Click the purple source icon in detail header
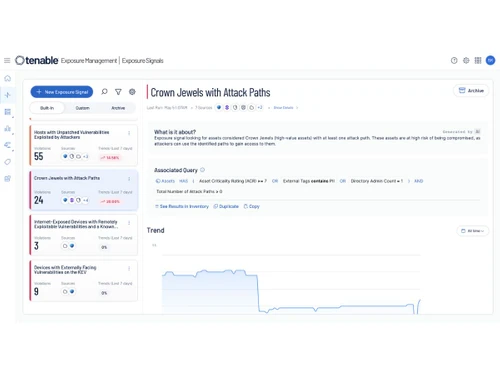 227,107
